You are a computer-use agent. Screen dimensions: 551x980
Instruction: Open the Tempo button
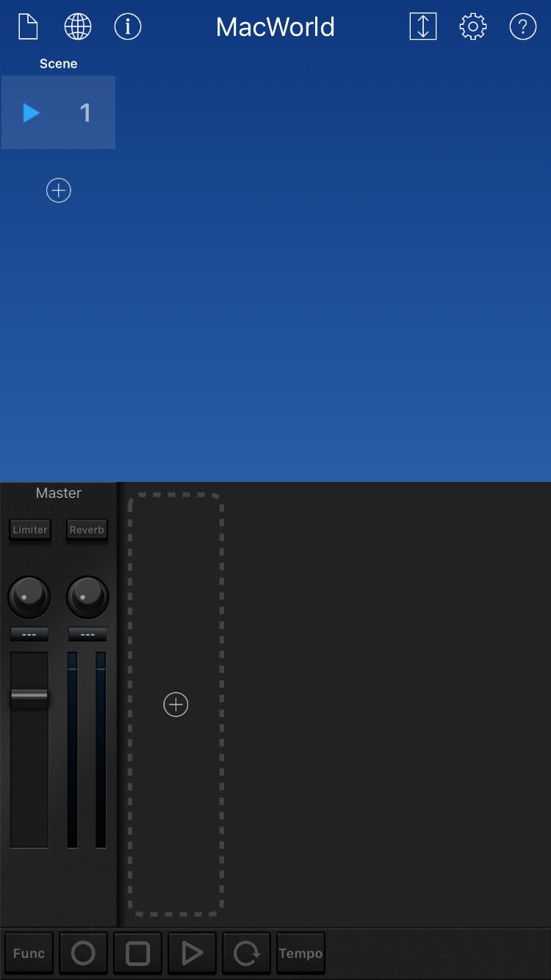pyautogui.click(x=300, y=954)
